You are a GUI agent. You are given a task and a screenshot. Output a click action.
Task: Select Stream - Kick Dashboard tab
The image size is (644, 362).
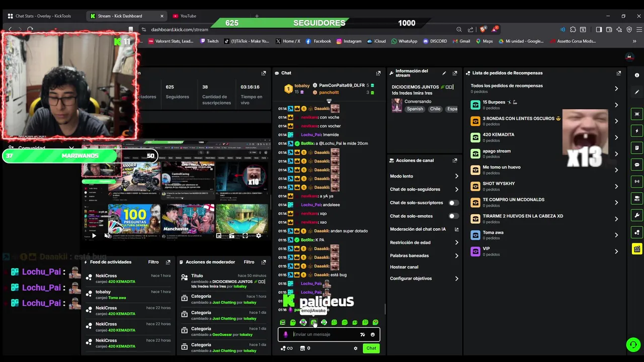(x=127, y=16)
